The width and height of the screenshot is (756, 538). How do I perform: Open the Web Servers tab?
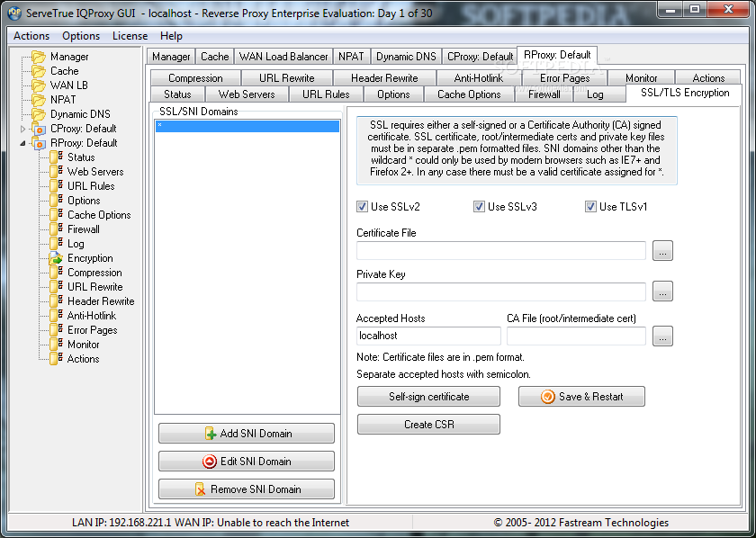[x=247, y=94]
